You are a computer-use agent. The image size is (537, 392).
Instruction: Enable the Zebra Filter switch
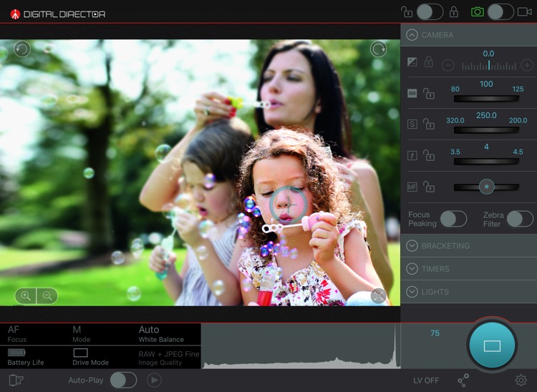click(x=520, y=219)
